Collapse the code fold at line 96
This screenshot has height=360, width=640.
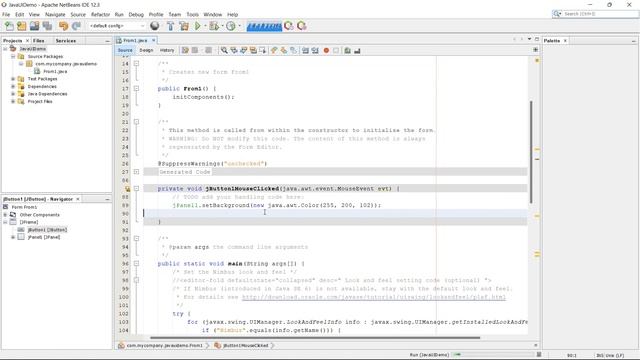coord(136,264)
